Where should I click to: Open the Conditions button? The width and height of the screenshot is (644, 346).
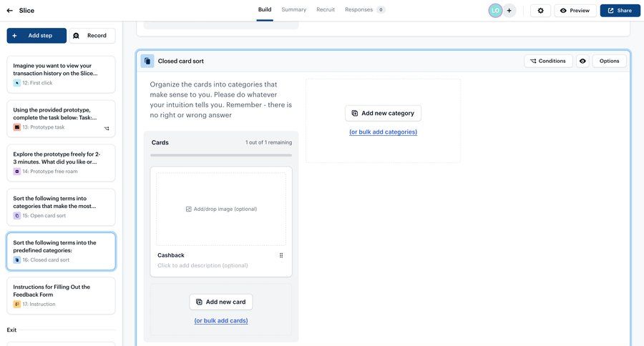pyautogui.click(x=548, y=61)
